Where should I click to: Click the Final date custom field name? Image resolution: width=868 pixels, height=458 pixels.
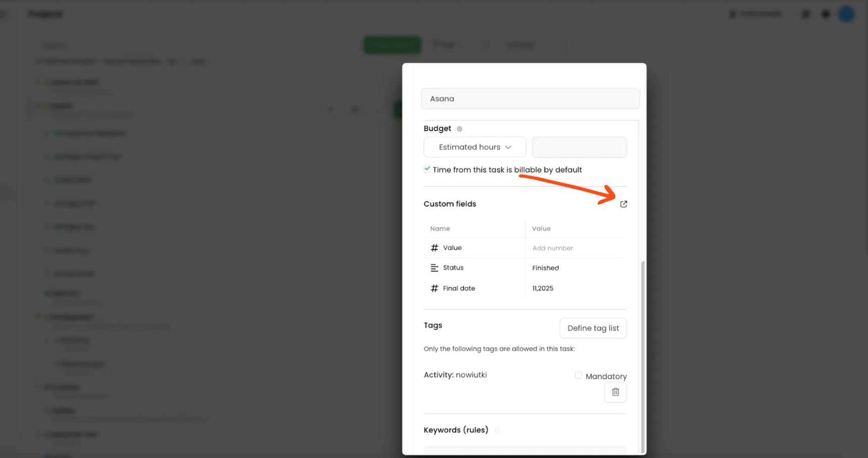[459, 288]
